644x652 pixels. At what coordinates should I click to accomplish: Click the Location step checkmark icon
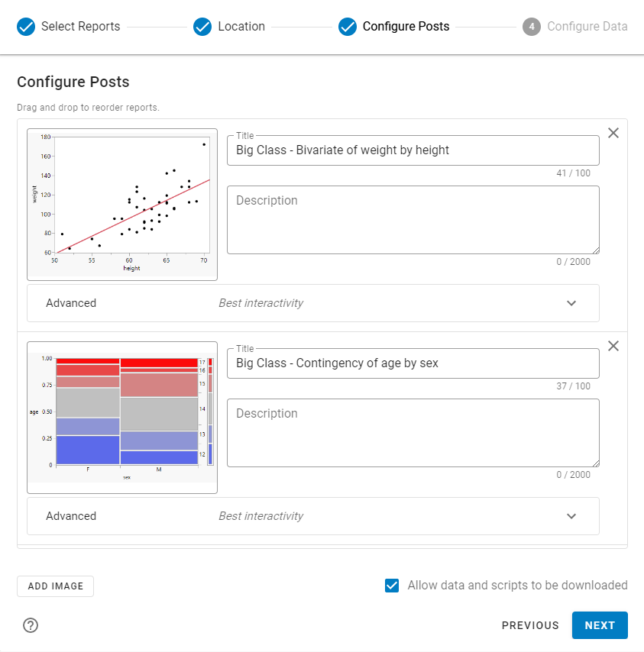point(202,27)
